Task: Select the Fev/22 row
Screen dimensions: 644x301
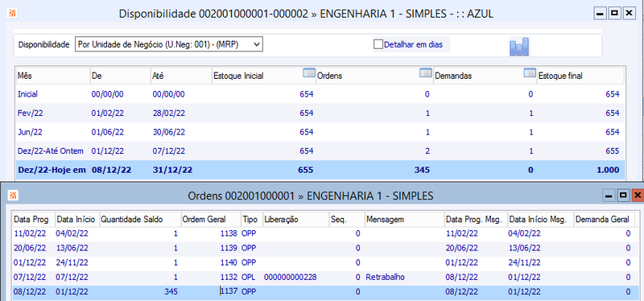Action: coord(320,113)
